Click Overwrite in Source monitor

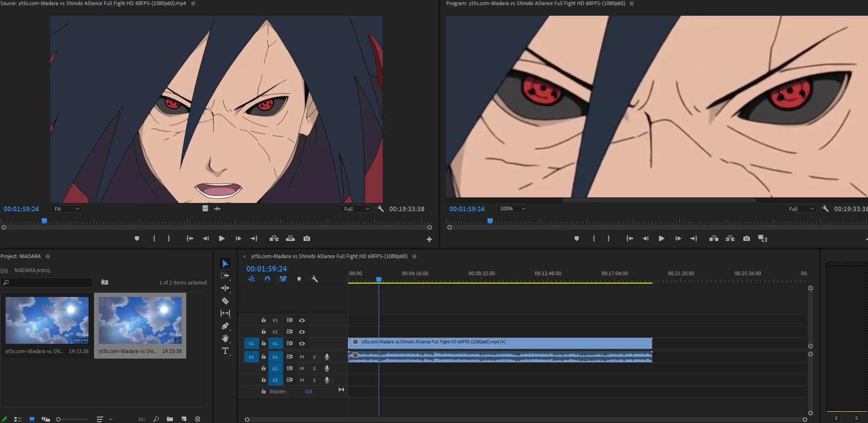click(291, 239)
